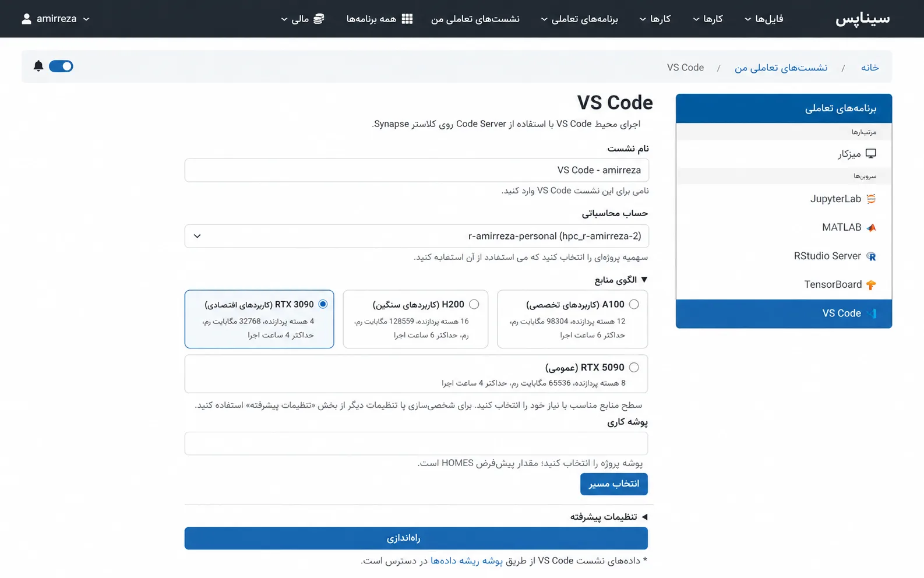Click the large VS Code page heading
Screen dimensions: 924x578
pos(615,103)
